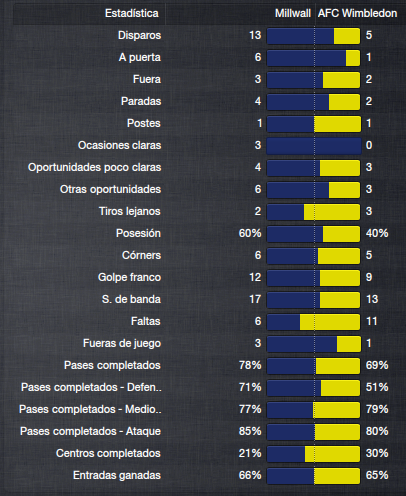The width and height of the screenshot is (406, 496).
Task: Select the Tiros lejanos row label
Action: pos(130,211)
